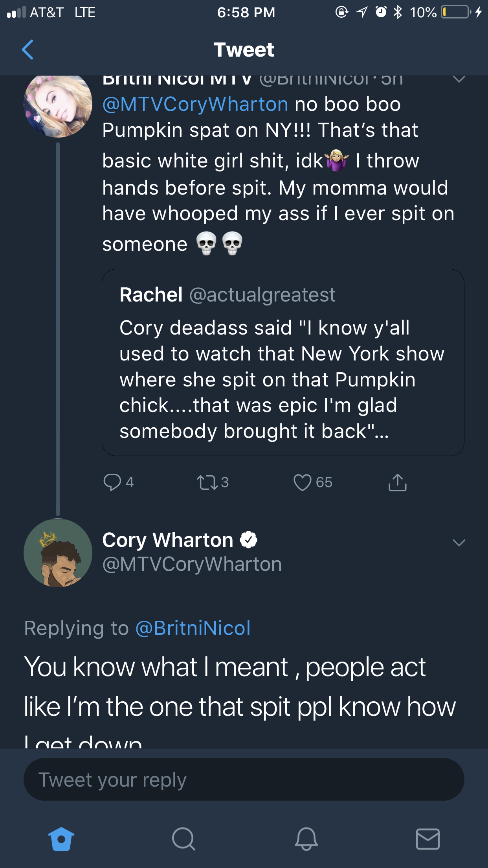Screen dimensions: 488x868
Task: Open the Notifications bell icon
Action: (x=306, y=839)
